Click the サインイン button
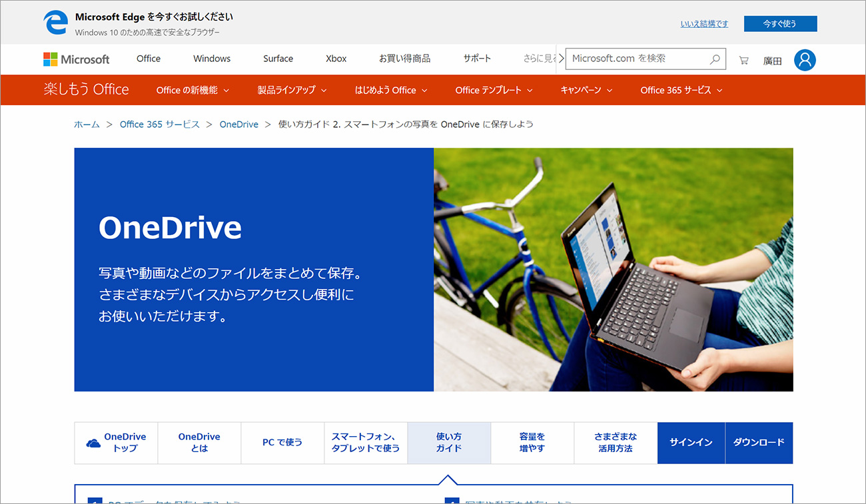 (691, 443)
